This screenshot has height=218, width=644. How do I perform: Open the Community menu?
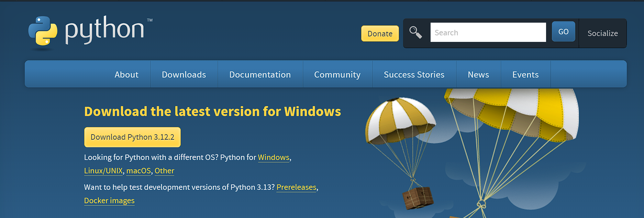(337, 74)
